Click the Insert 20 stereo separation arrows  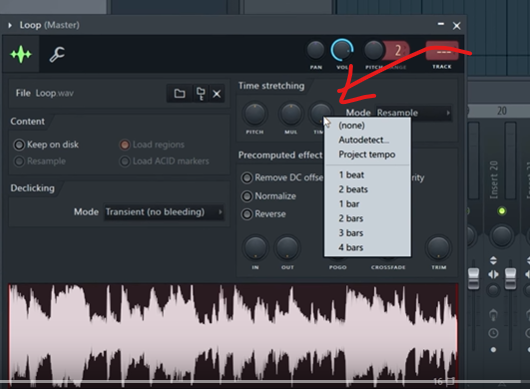click(493, 275)
